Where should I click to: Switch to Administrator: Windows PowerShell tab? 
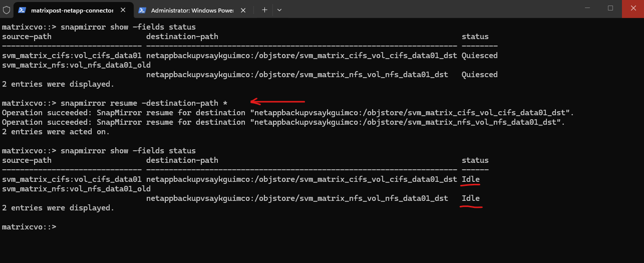(192, 10)
